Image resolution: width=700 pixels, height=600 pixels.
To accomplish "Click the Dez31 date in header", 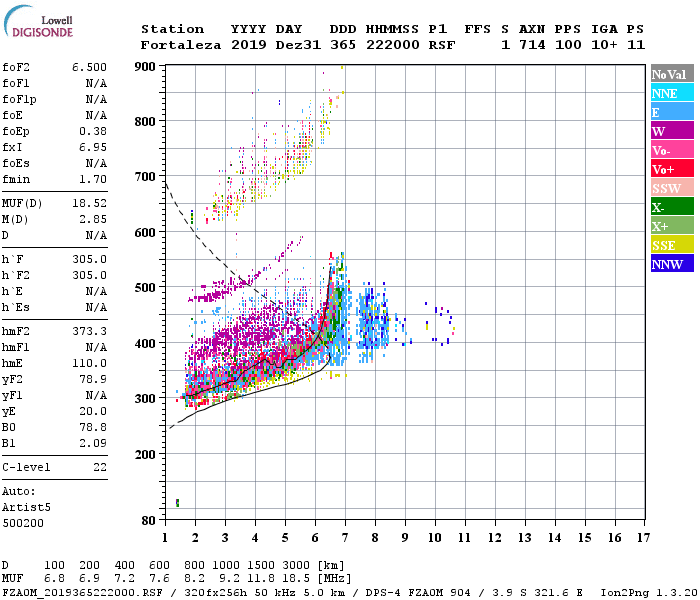I will (298, 45).
